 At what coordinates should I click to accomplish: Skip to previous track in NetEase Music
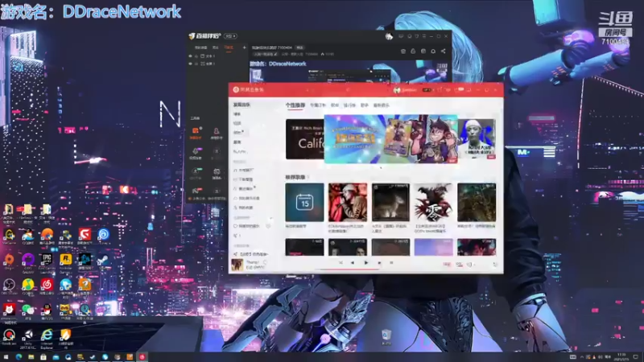coord(353,263)
